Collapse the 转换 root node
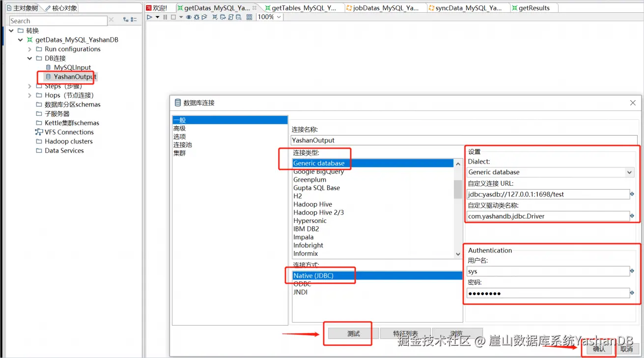 pyautogui.click(x=11, y=30)
